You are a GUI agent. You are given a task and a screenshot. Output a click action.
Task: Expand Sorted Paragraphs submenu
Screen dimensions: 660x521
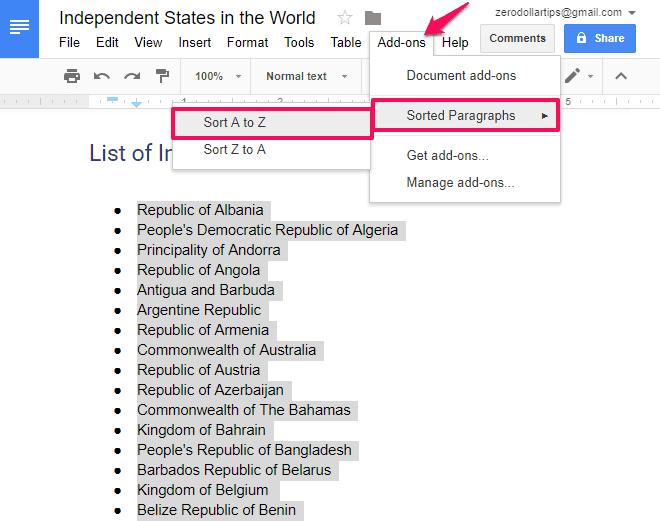click(x=466, y=115)
